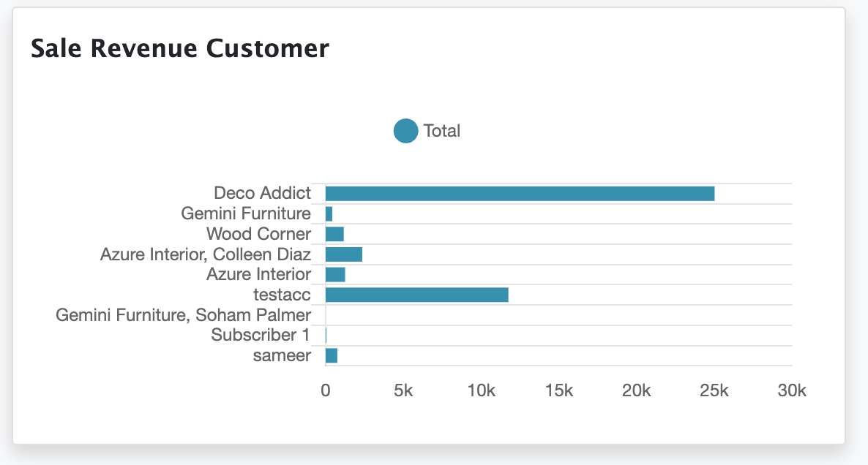
Task: Click the Total legend color circle
Action: coord(405,131)
